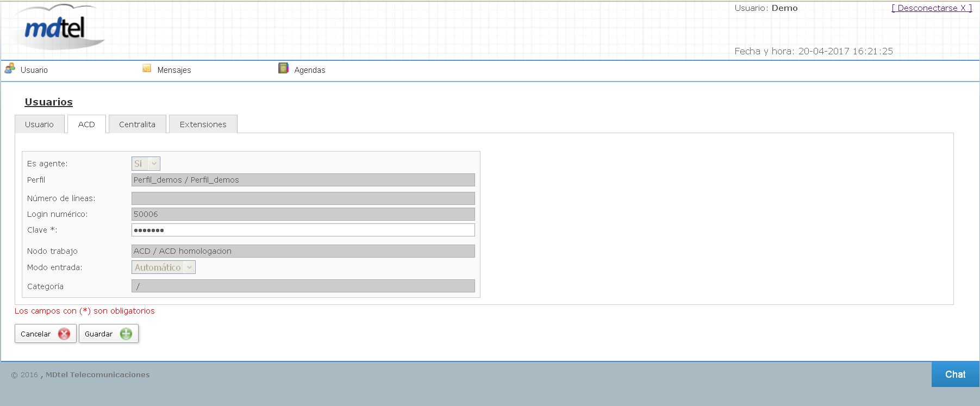Click the green plus icon on Guardar
The height and width of the screenshot is (406, 980).
click(x=126, y=334)
